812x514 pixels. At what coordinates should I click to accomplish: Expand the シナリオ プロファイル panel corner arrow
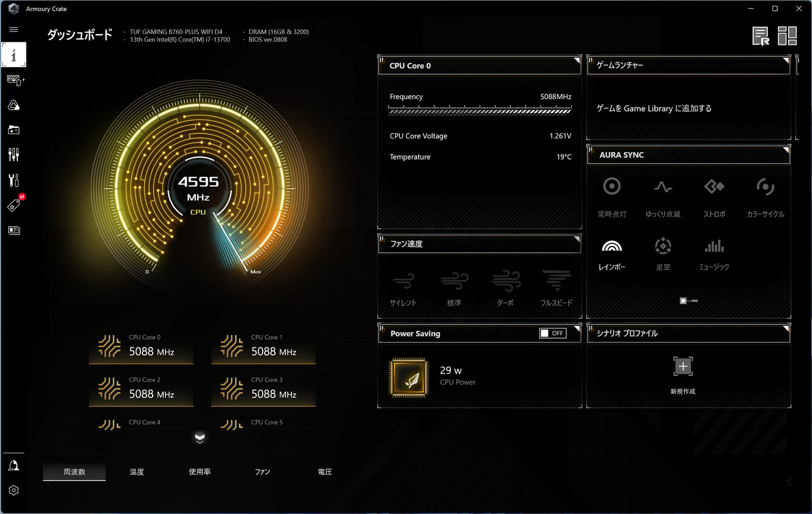786,328
